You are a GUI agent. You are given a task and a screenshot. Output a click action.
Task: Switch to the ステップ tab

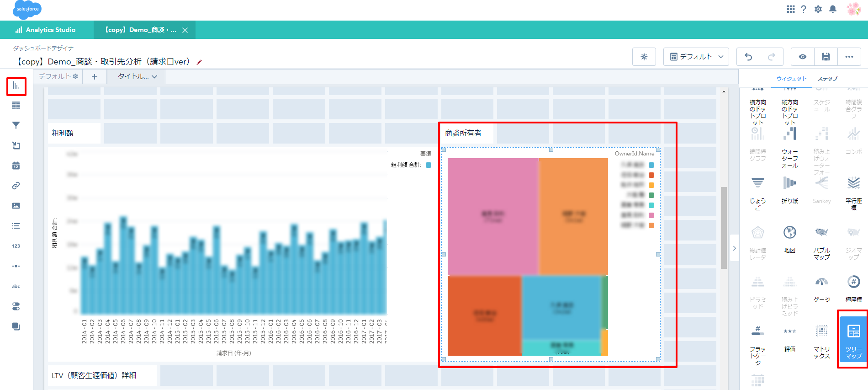[827, 79]
